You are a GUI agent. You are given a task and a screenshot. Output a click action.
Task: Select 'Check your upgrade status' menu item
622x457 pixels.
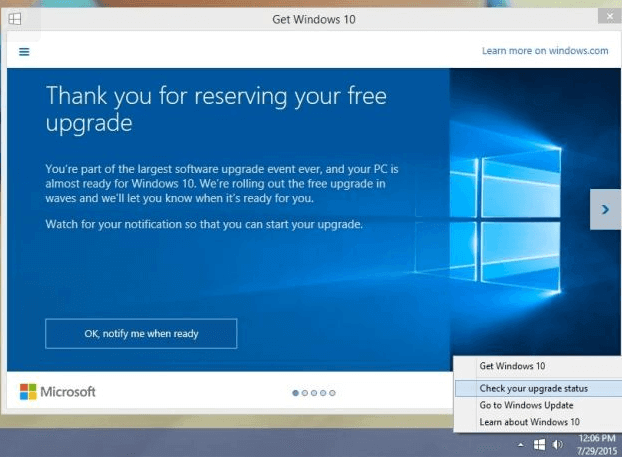[x=533, y=387]
